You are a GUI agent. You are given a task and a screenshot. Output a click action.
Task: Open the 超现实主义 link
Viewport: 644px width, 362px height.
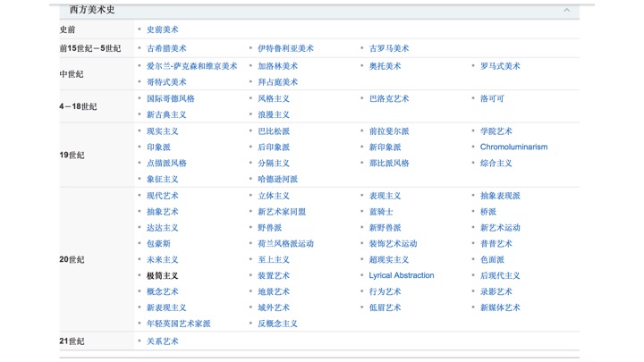(389, 260)
